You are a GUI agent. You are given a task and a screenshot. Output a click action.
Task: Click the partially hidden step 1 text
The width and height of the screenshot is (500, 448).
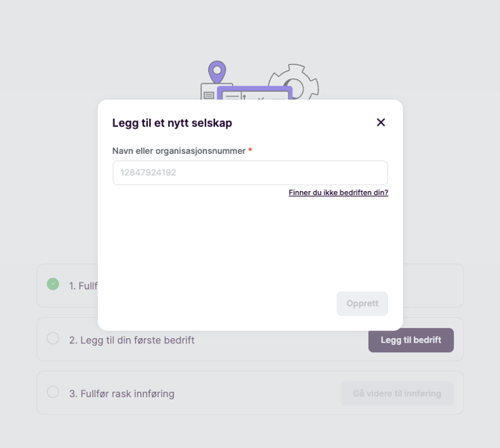pos(83,286)
